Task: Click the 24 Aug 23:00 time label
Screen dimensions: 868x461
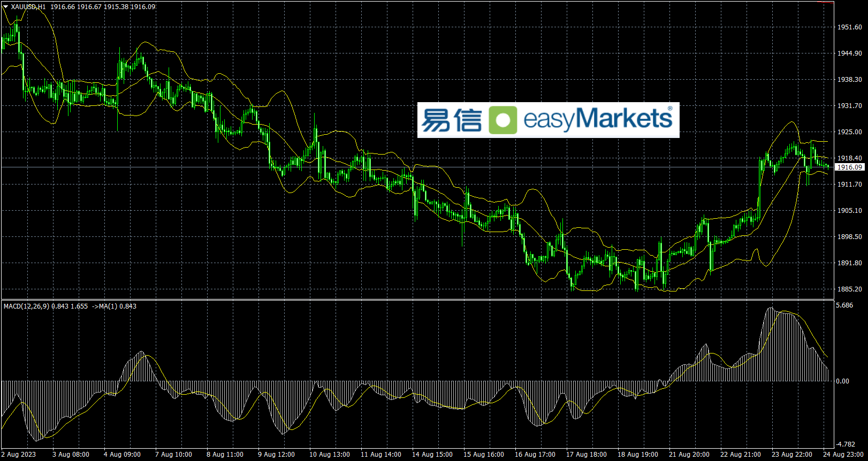Action: pos(843,455)
